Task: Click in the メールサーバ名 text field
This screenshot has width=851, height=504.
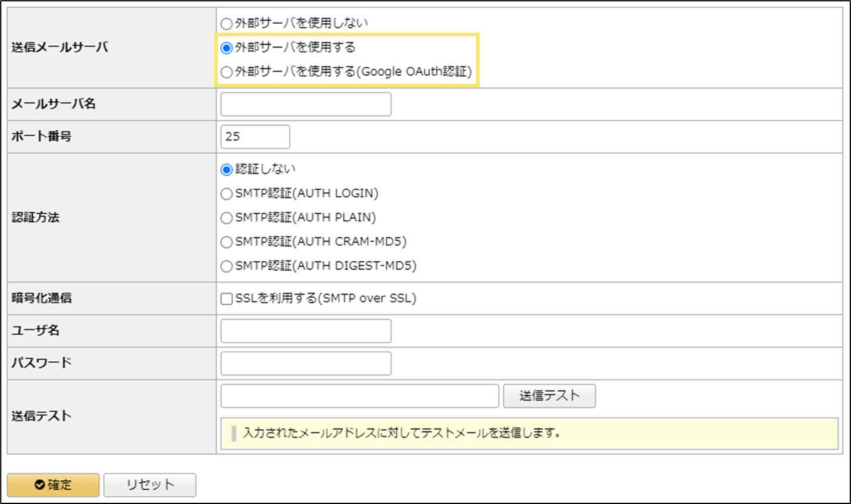Action: tap(305, 104)
